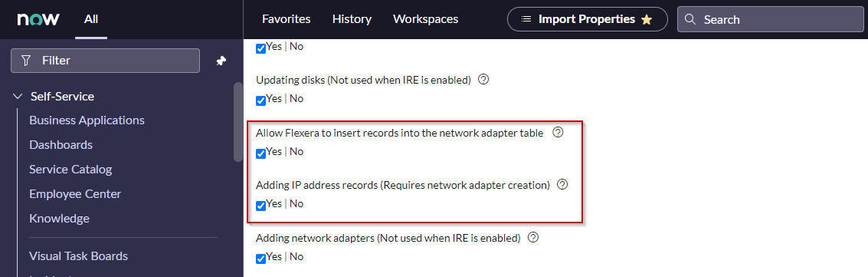
Task: Collapse the Self-Service section chevron
Action: click(x=17, y=97)
